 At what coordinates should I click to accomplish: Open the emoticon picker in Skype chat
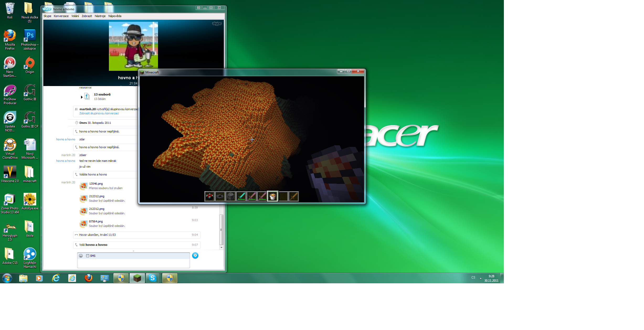click(x=81, y=256)
